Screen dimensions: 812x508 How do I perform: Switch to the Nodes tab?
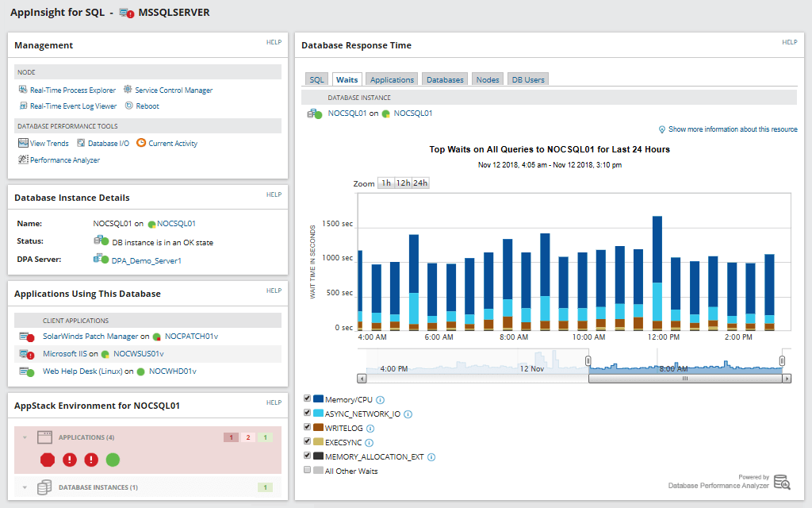click(488, 79)
